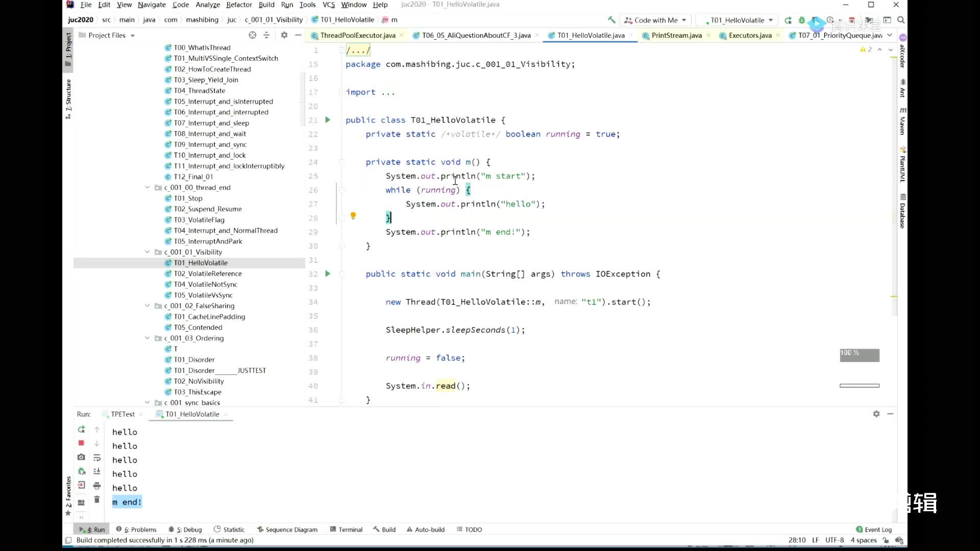980x551 pixels.
Task: Click the Terminal tab at bottom
Action: coord(350,530)
